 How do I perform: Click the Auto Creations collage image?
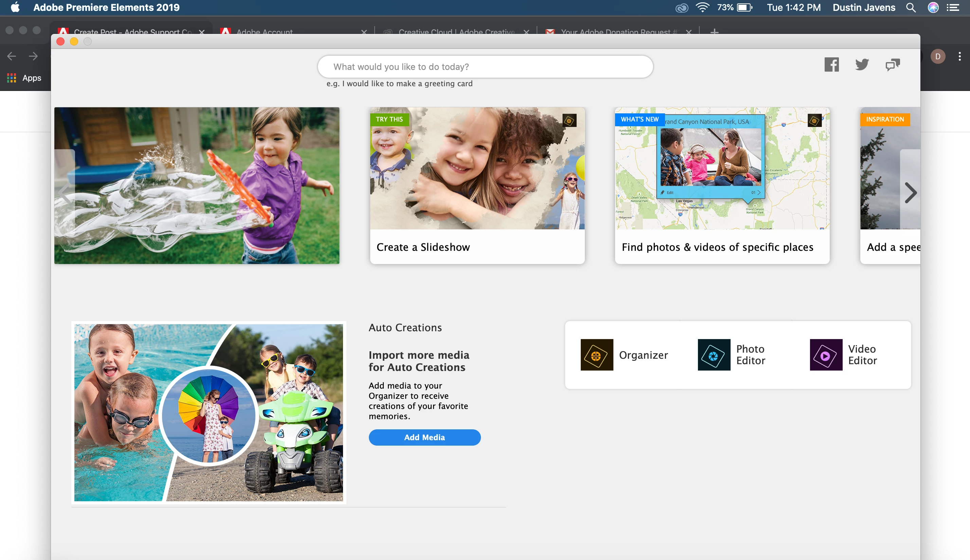pos(209,412)
